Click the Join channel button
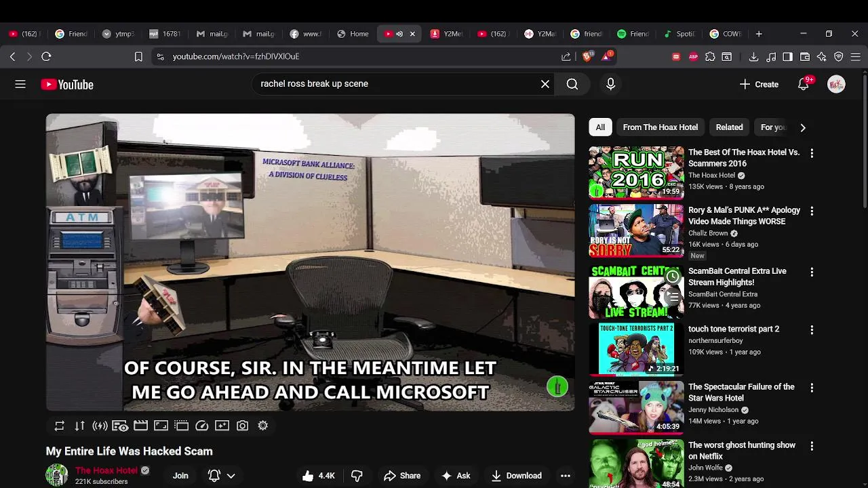This screenshot has height=488, width=868. [180, 476]
